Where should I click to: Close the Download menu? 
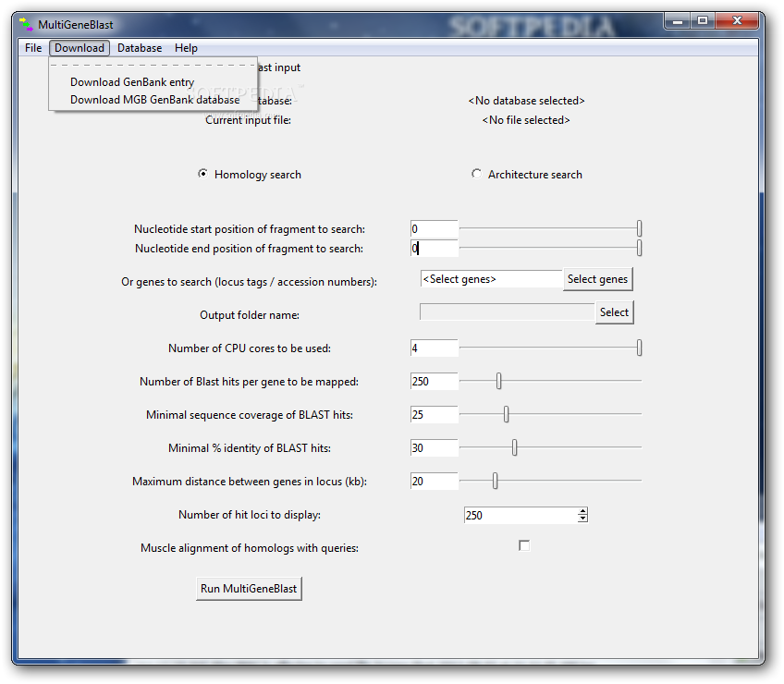tap(80, 48)
